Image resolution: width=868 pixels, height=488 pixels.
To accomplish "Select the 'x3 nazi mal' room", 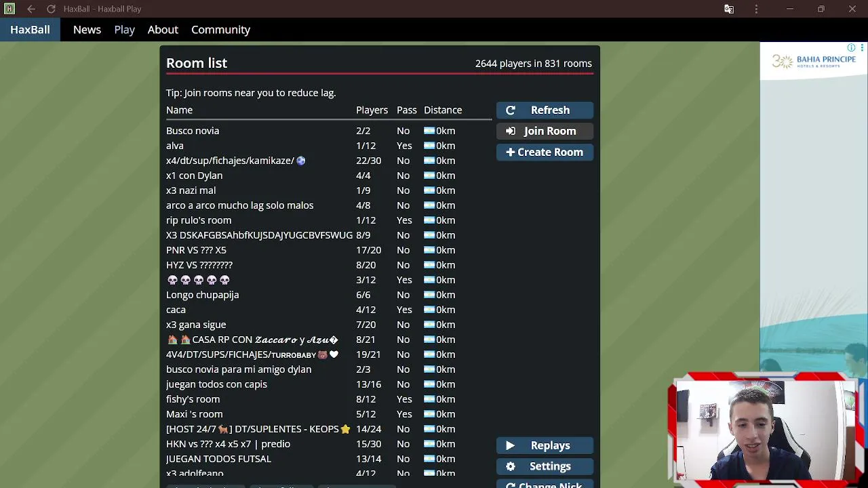I will pyautogui.click(x=329, y=190).
